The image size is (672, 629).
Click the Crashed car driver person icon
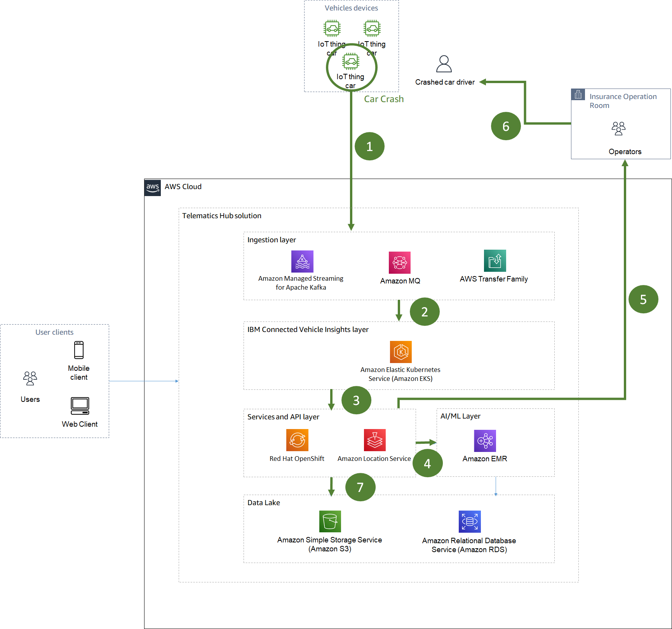point(444,64)
